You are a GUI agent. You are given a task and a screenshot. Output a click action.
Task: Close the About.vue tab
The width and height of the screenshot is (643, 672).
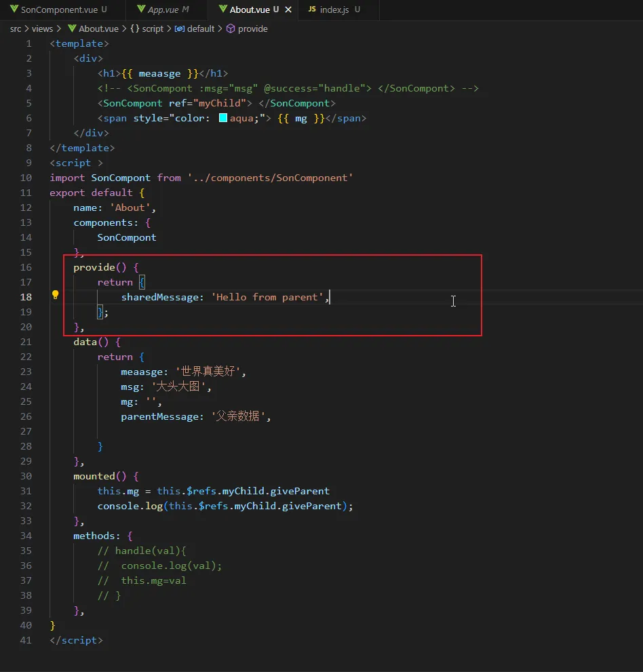288,9
